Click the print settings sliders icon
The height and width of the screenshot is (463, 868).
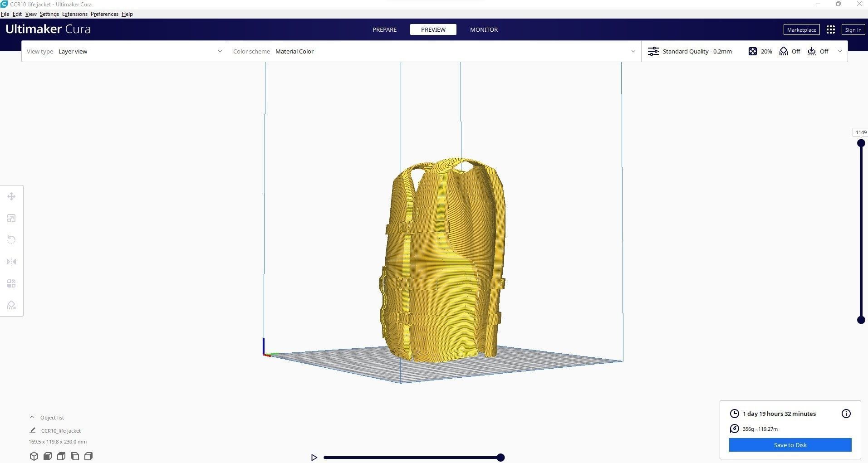point(653,51)
